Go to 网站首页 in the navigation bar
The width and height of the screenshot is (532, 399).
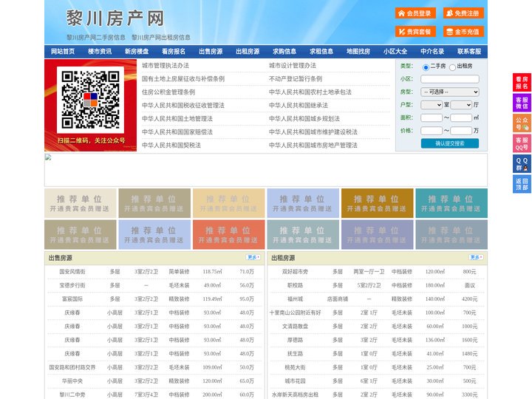point(63,52)
